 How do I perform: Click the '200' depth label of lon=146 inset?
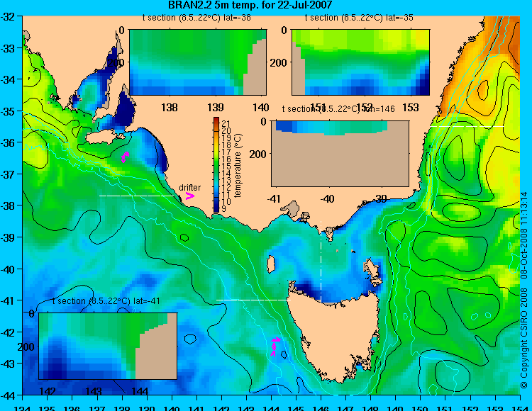pos(258,154)
